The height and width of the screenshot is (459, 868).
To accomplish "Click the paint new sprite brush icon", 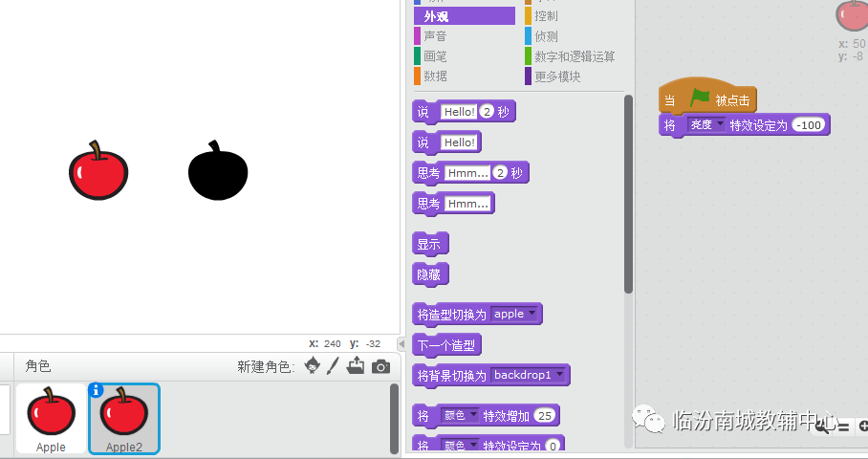I will 334,365.
